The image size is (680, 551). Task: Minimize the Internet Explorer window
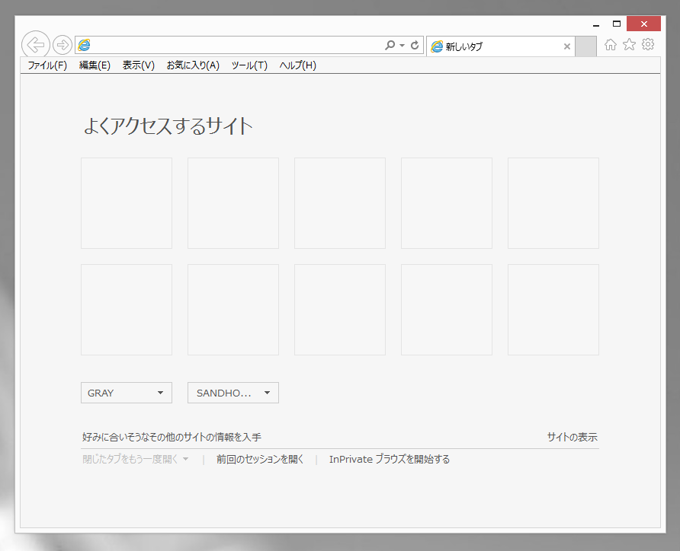point(596,24)
